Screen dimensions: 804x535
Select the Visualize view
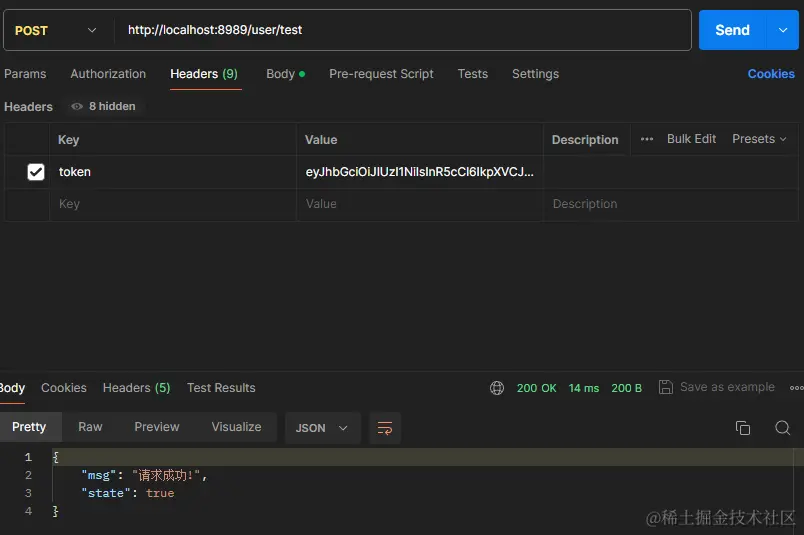tap(236, 427)
